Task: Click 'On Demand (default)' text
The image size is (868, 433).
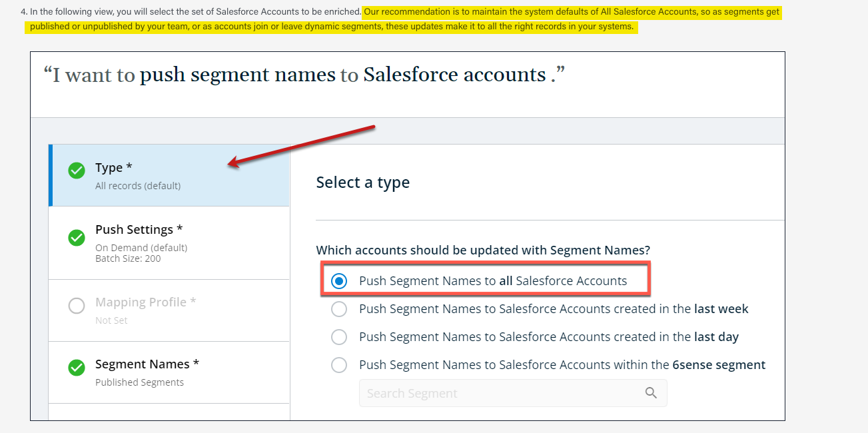Action: [x=141, y=248]
